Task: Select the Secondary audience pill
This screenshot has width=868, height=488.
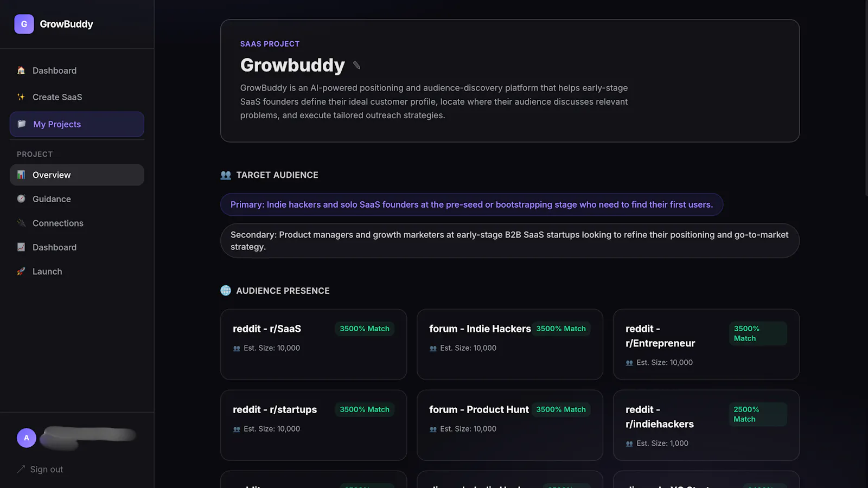Action: (x=510, y=241)
